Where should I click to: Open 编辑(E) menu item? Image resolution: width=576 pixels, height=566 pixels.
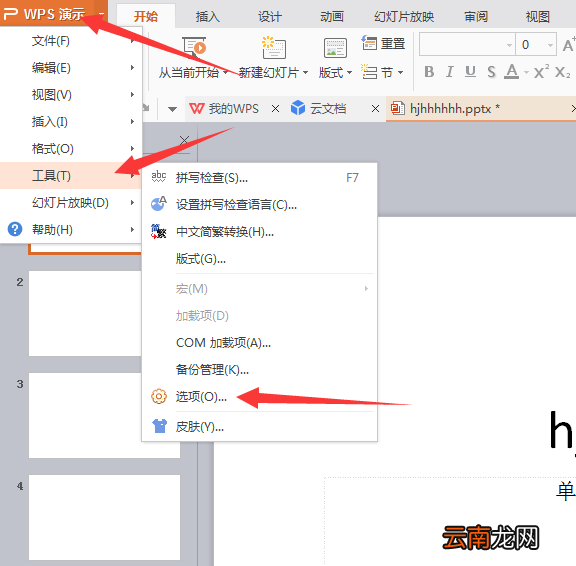pyautogui.click(x=71, y=68)
